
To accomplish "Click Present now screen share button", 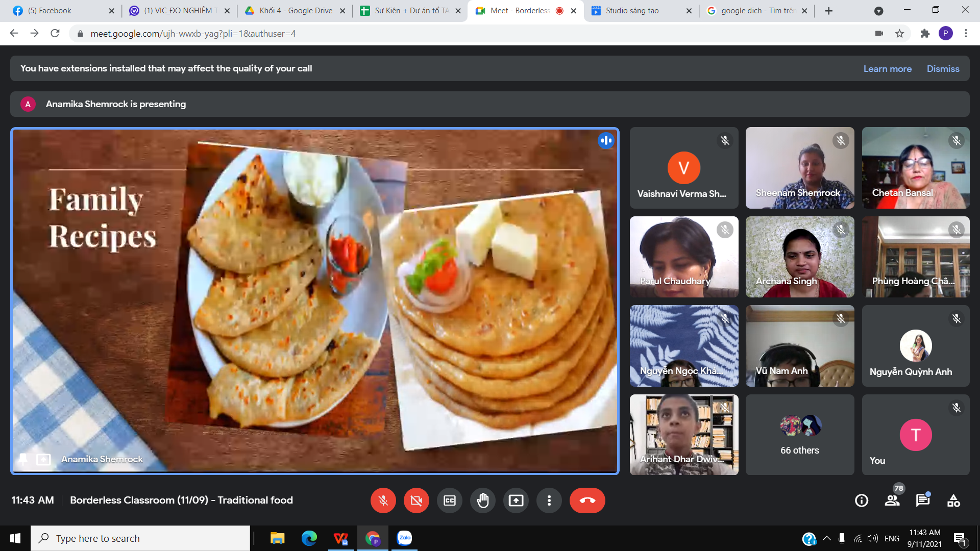I will pyautogui.click(x=516, y=500).
